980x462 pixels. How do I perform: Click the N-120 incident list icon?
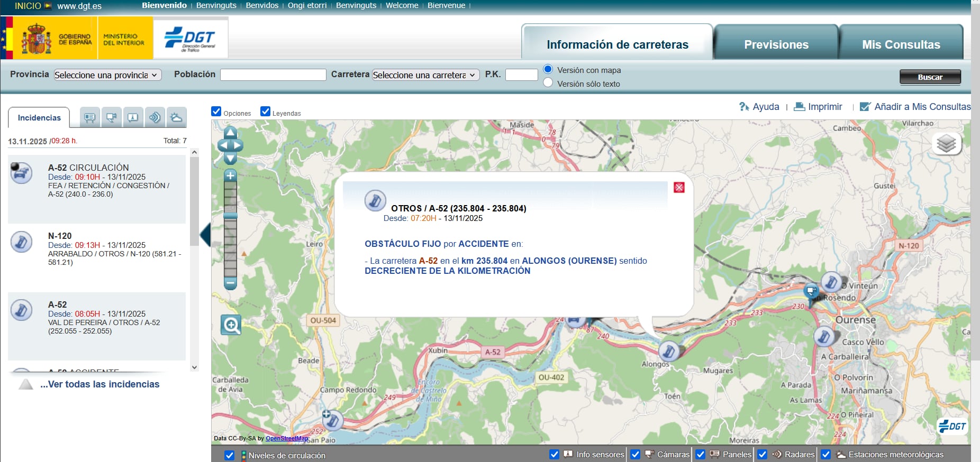click(x=21, y=242)
